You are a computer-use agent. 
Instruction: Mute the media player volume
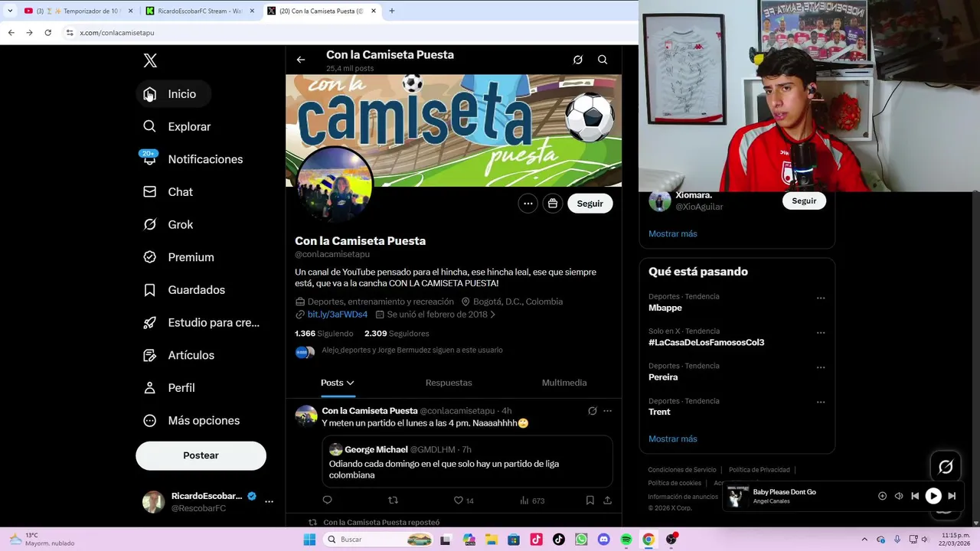(899, 496)
